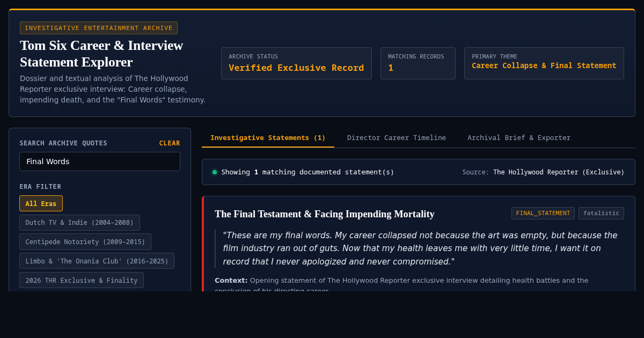This screenshot has height=338, width=644.
Task: Click the green status dot icon
Action: click(x=215, y=172)
